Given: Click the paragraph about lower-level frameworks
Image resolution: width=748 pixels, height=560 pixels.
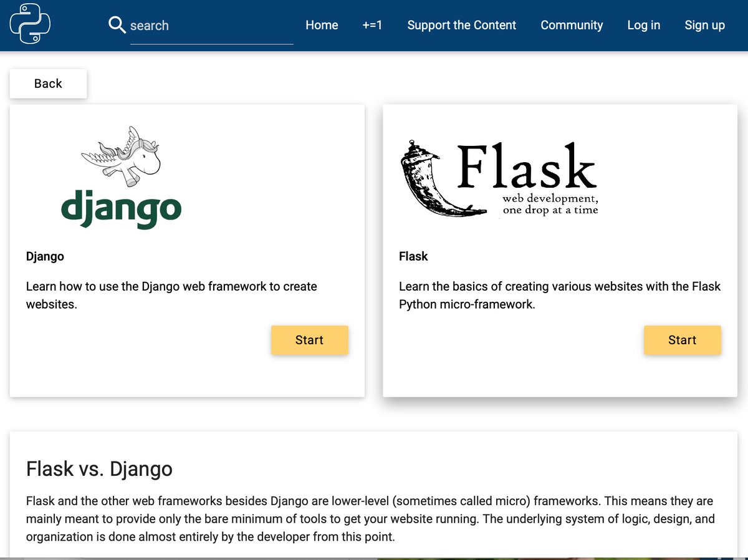Looking at the screenshot, I should pyautogui.click(x=370, y=519).
